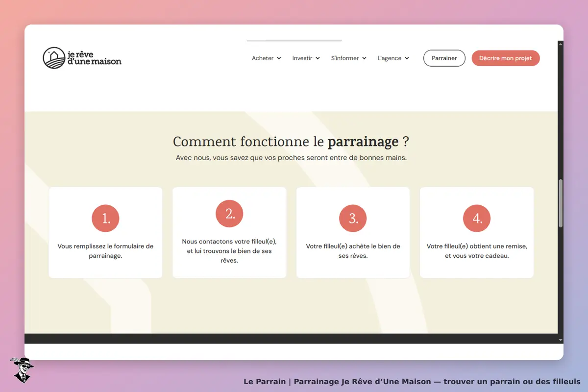This screenshot has height=392, width=588.
Task: Expand the Acheter chevron arrow
Action: point(279,58)
